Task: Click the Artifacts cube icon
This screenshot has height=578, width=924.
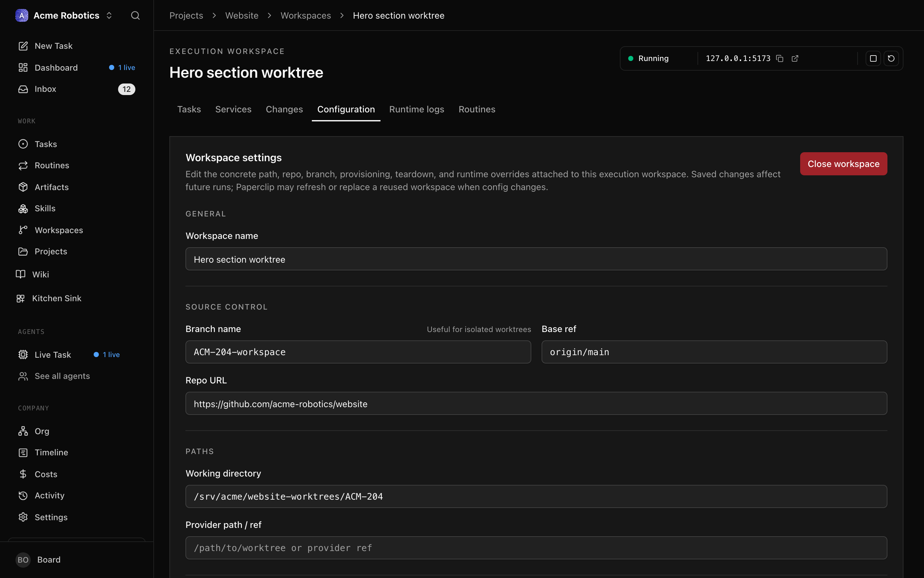Action: click(23, 187)
